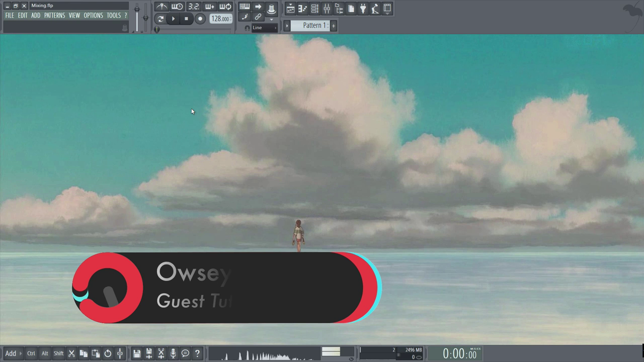Open the window layout dropdown
The height and width of the screenshot is (362, 644).
coord(387,9)
